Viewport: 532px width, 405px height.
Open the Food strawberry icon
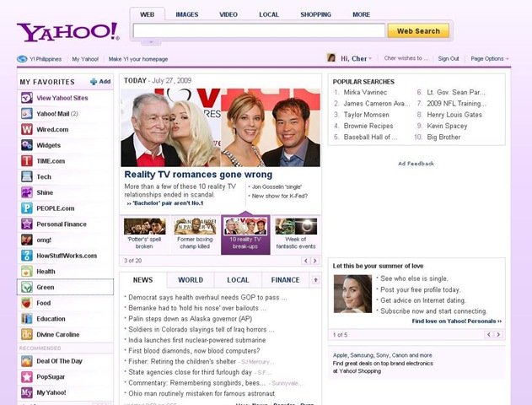pos(27,303)
